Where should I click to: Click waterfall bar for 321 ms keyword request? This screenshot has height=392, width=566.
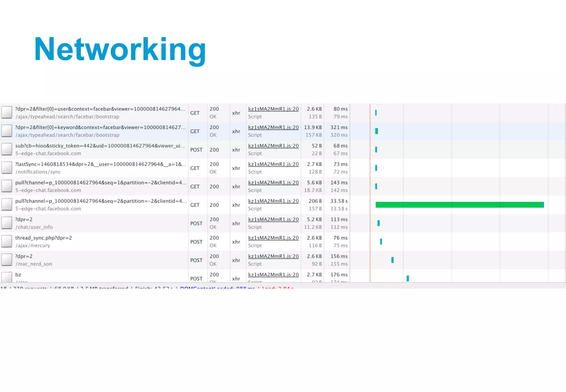coord(376,131)
